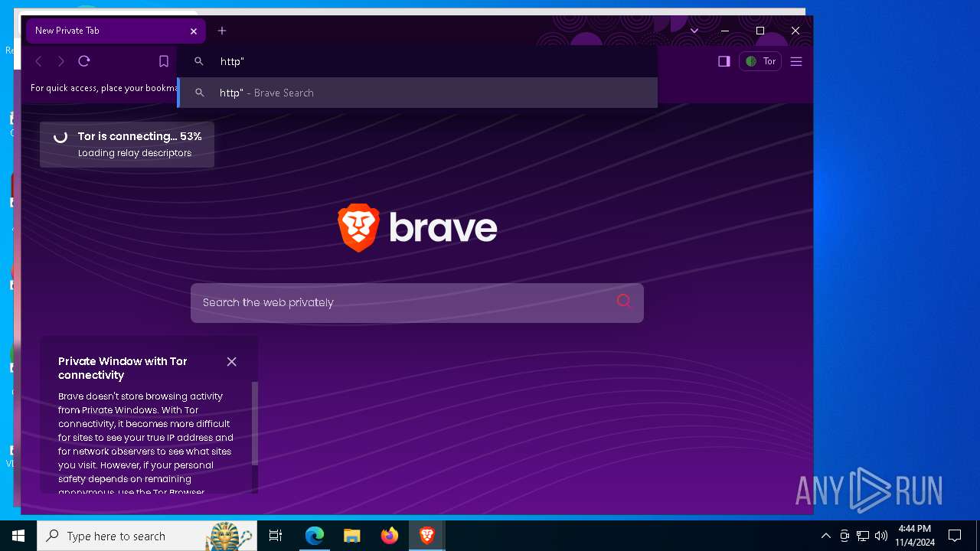980x551 pixels.
Task: Click the Brave lion logo
Action: [x=359, y=227]
